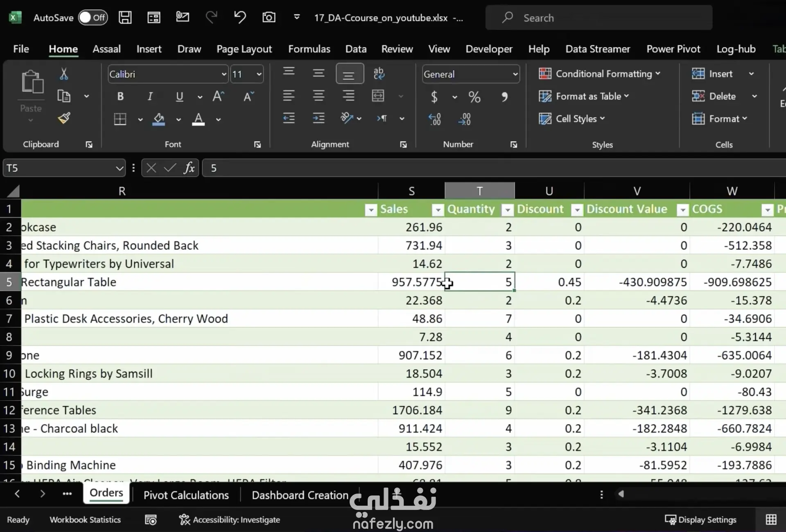Open the Formulas ribbon tab
The width and height of the screenshot is (786, 532).
click(309, 49)
